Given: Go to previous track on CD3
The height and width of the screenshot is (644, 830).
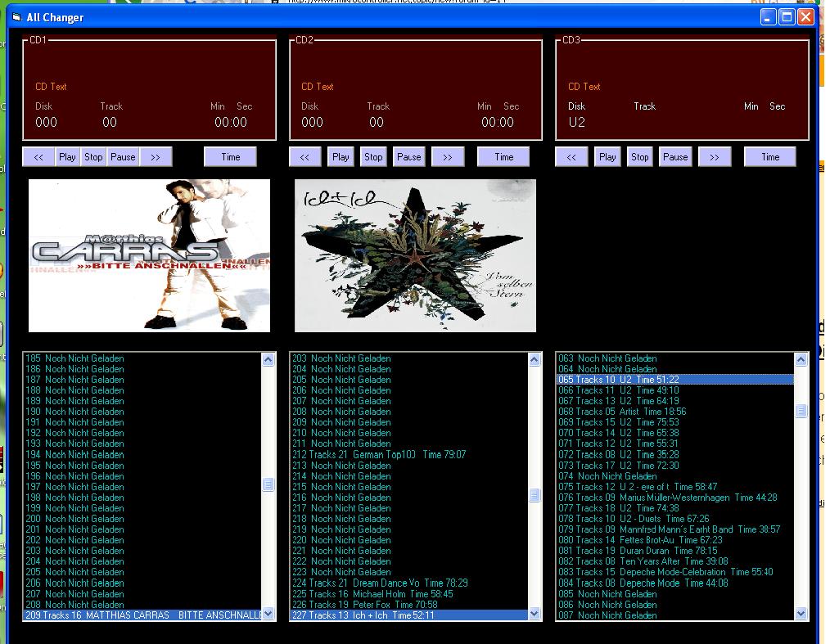Looking at the screenshot, I should (571, 157).
